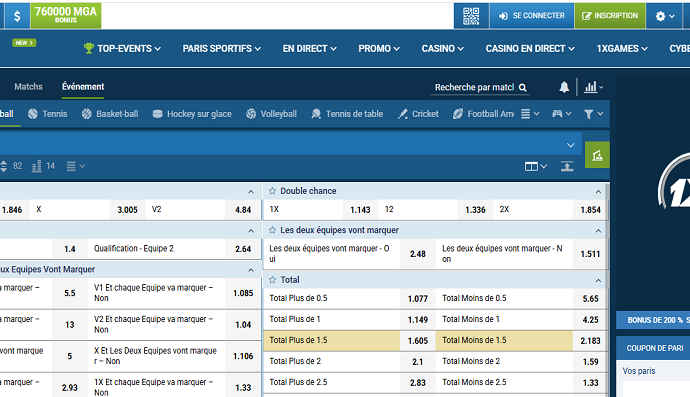The image size is (690, 397).
Task: Select the Basket-ball sport filter
Action: click(110, 114)
